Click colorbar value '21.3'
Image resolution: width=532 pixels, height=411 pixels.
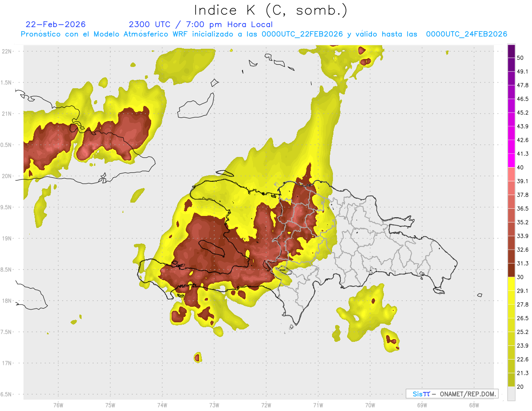(x=522, y=373)
